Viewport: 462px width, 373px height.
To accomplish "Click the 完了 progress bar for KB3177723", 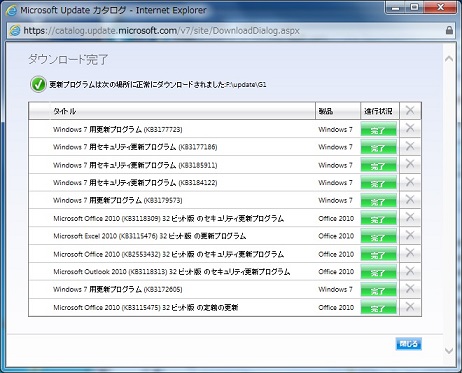I will [378, 129].
